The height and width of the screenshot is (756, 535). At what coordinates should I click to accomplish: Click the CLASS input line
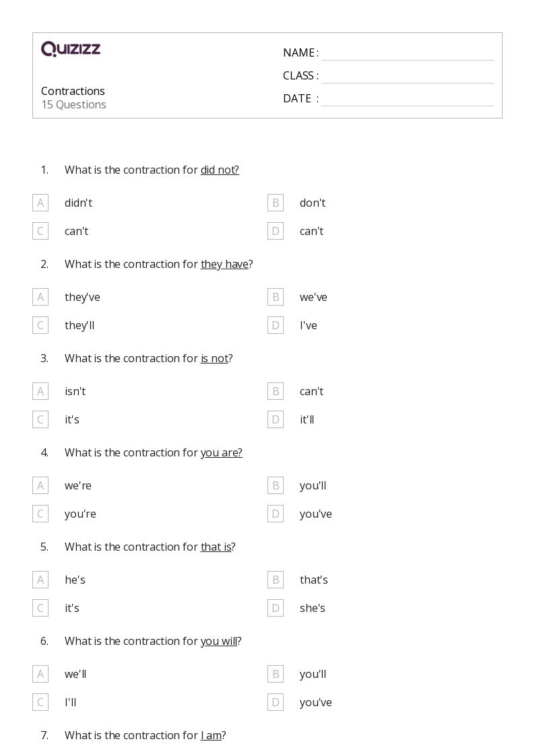[x=408, y=76]
